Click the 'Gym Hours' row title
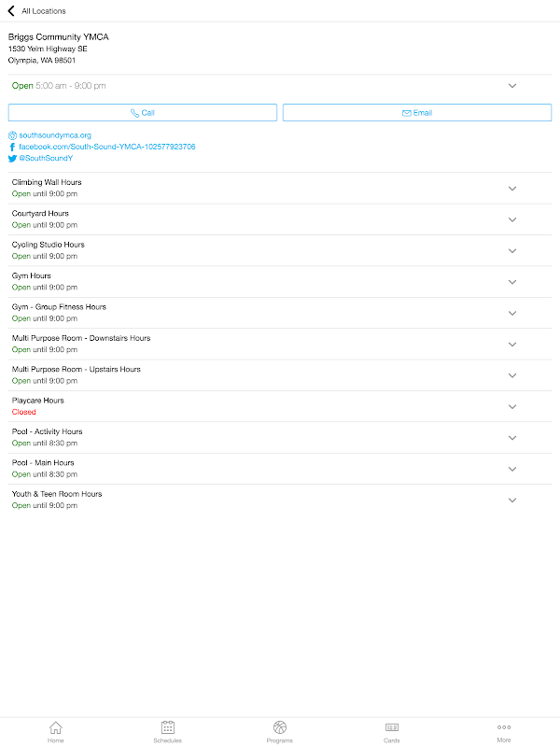Viewport: 560px width, 747px height. (32, 275)
